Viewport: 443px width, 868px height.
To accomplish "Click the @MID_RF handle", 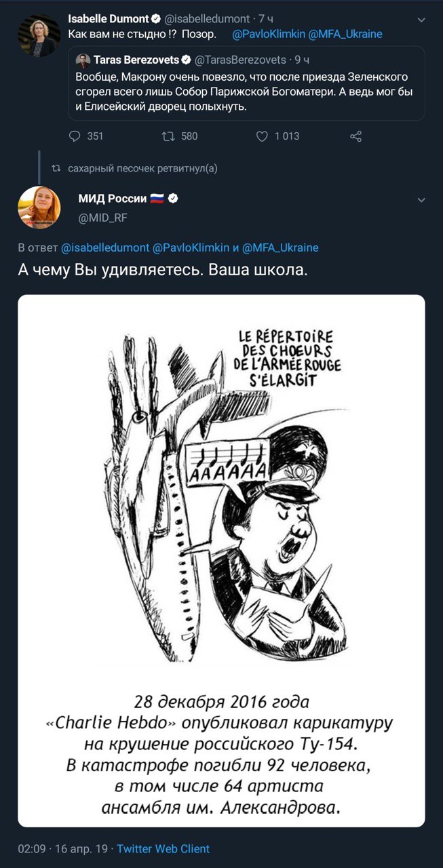I will 103,217.
